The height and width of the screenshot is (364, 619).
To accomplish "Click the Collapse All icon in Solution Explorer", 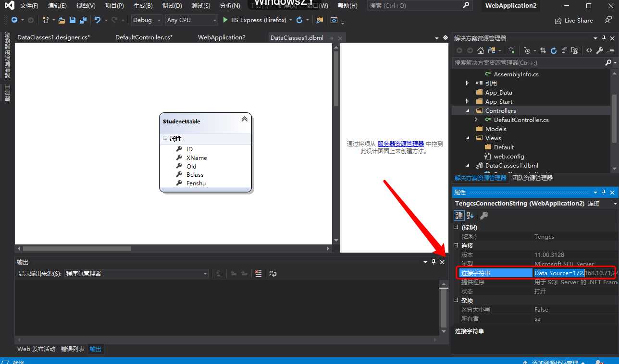I will tap(564, 50).
